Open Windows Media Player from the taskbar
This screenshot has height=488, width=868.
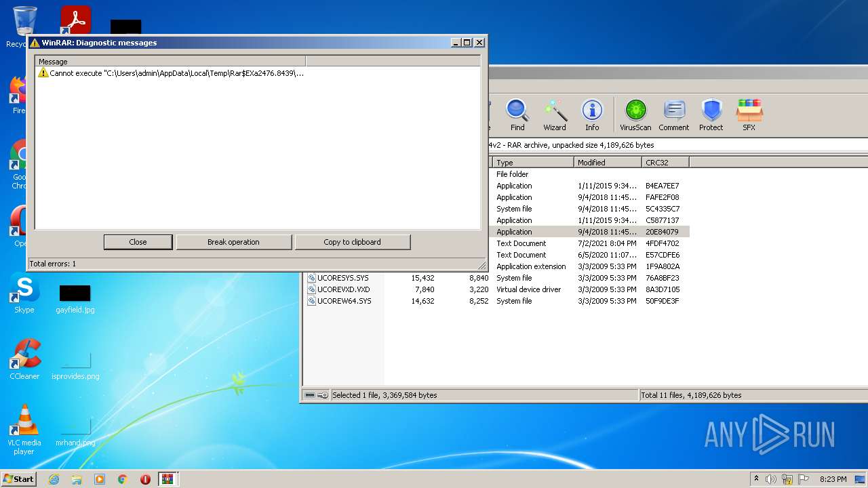coord(100,479)
